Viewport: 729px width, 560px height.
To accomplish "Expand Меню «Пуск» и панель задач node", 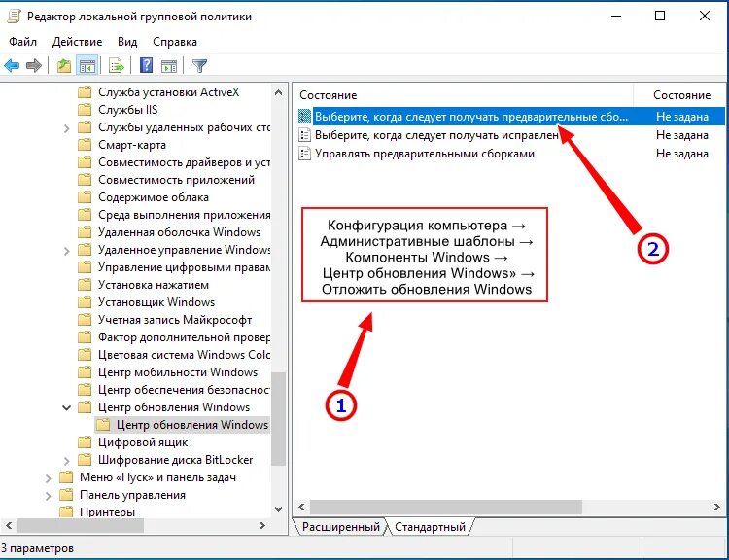I will [49, 478].
